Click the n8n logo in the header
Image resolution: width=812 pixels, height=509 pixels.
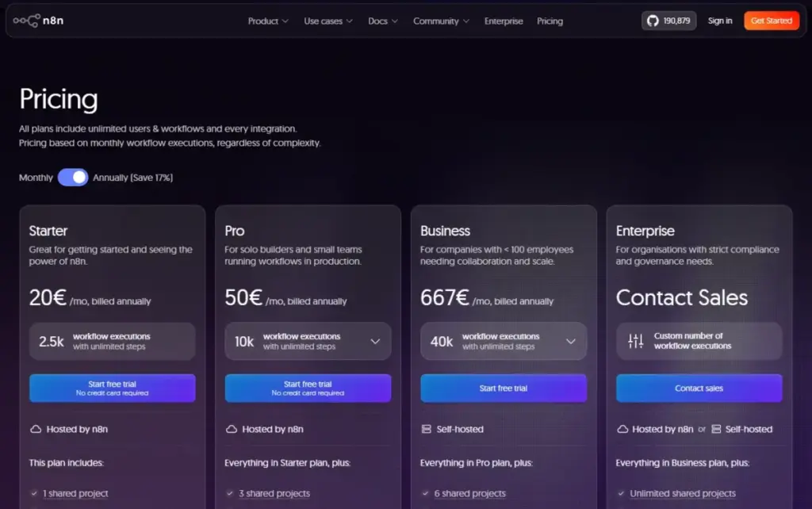pos(38,21)
